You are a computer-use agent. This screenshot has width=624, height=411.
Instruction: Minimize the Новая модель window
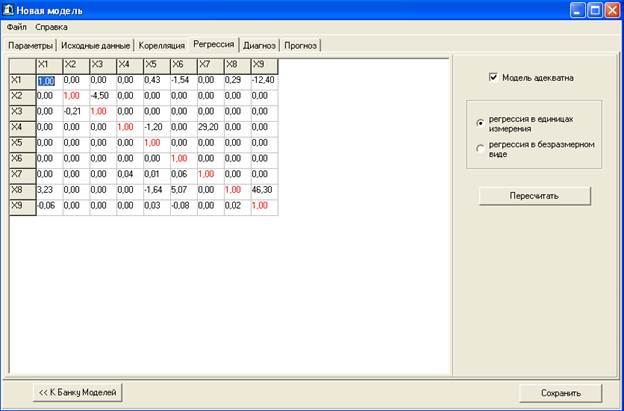pyautogui.click(x=577, y=10)
